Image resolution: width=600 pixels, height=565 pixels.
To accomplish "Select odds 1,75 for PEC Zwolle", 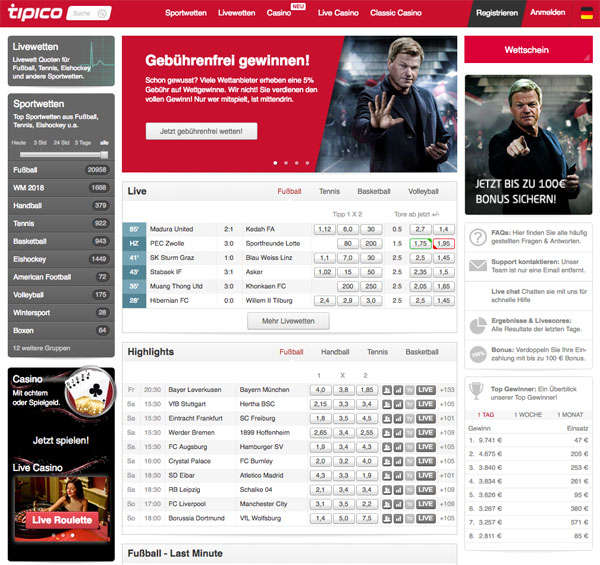I will click(420, 244).
